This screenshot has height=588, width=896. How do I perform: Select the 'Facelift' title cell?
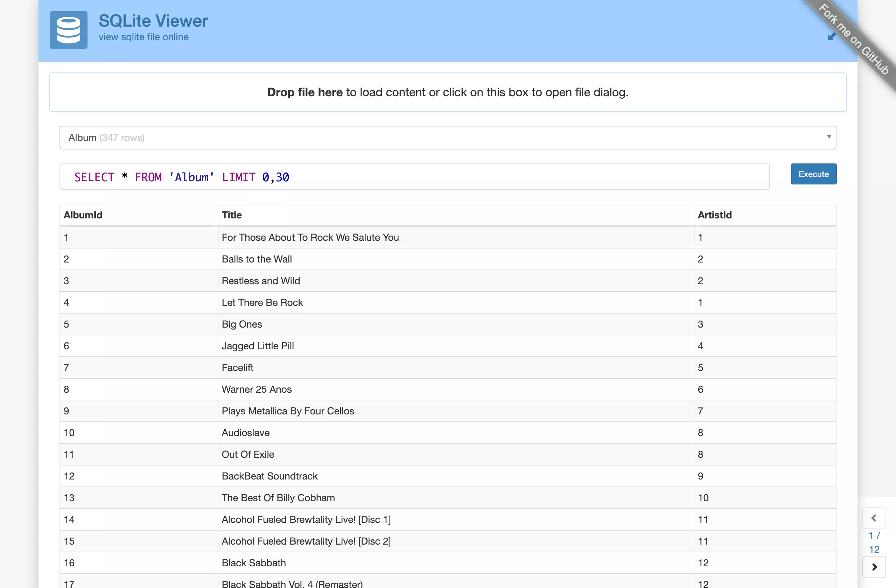coord(456,368)
